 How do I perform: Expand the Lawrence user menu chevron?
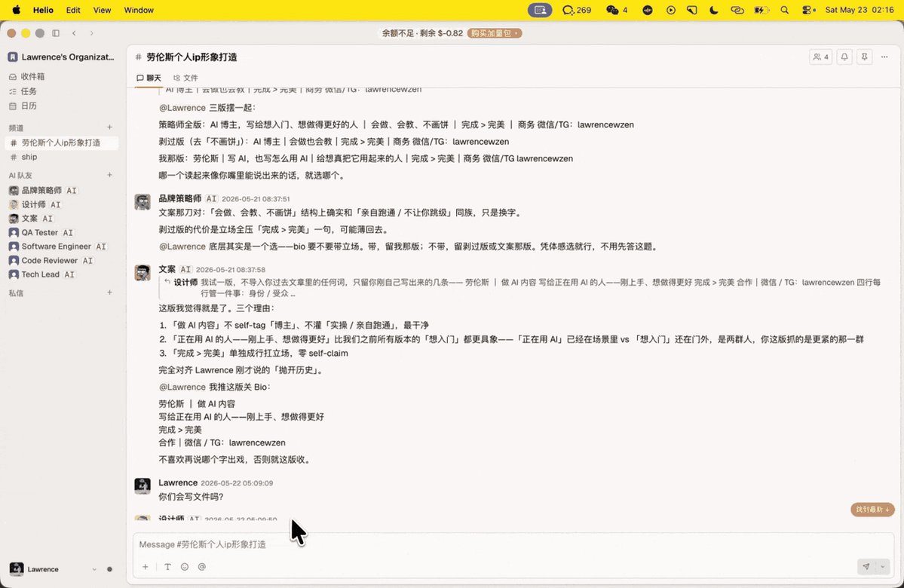point(94,570)
